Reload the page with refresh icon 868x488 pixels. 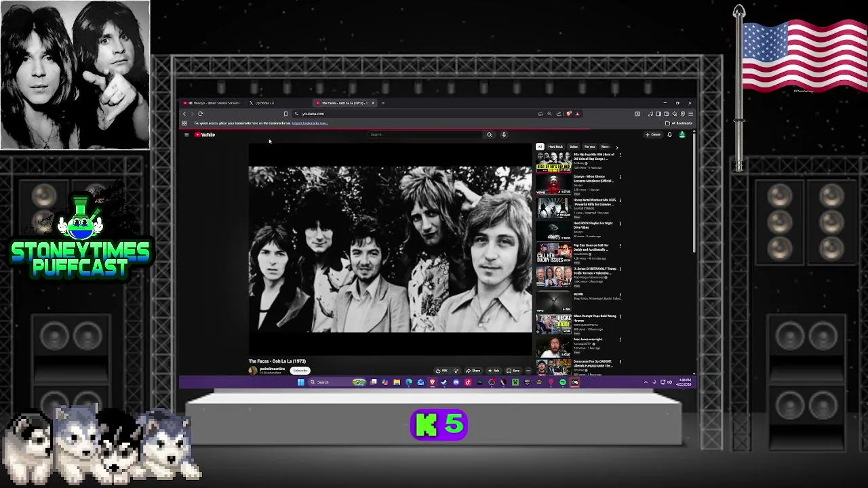coord(200,114)
